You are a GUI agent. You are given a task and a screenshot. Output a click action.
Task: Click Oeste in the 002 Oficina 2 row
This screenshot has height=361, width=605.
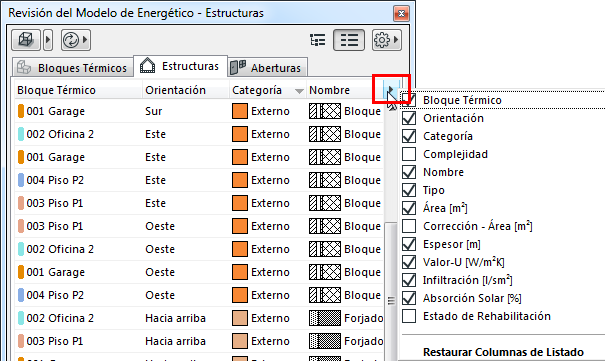pos(160,249)
